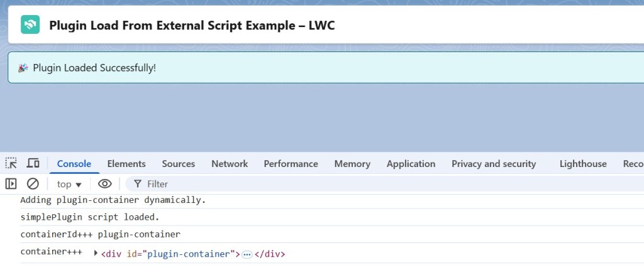Switch to the Elements tab

(x=126, y=164)
